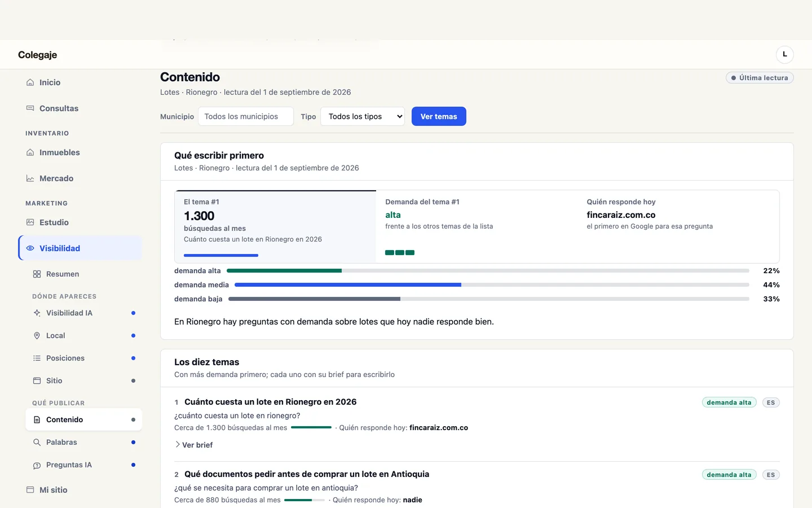Viewport: 812px width, 508px height.
Task: Click demanda alta tag on topic 1
Action: [729, 402]
